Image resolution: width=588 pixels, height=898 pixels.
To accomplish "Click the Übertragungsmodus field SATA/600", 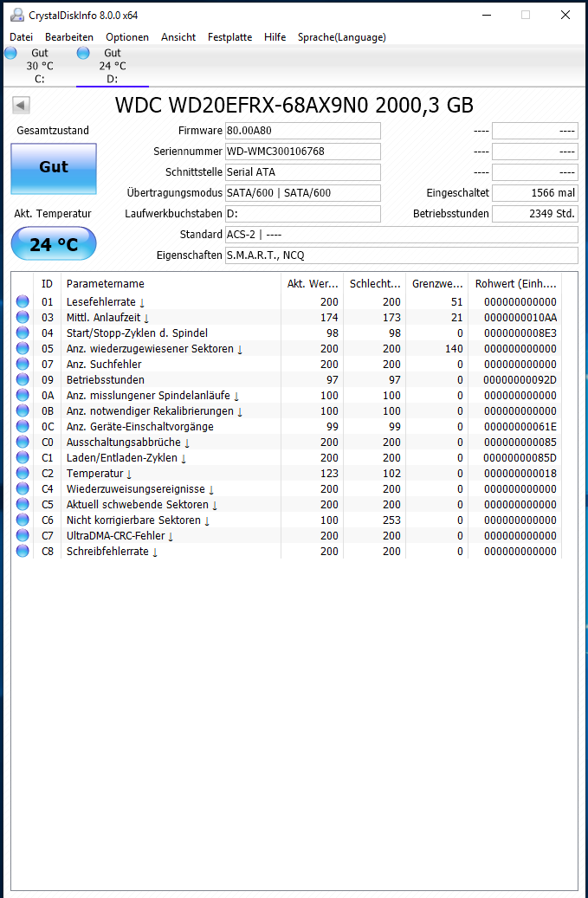I will pyautogui.click(x=303, y=193).
